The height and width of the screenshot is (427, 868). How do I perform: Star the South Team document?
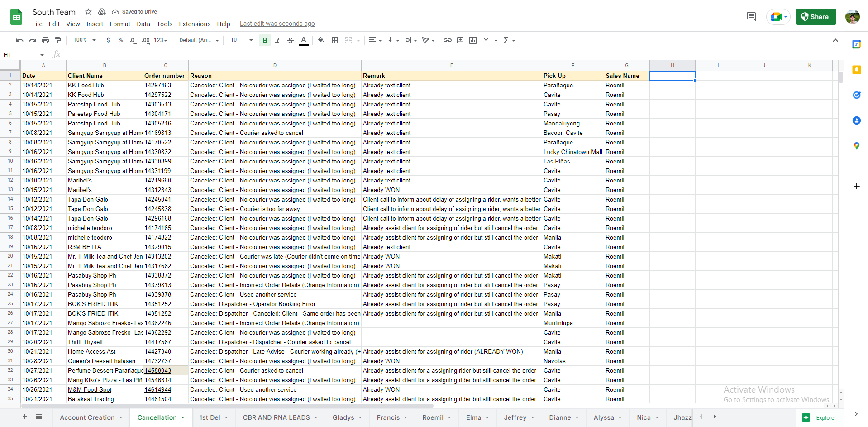(88, 12)
